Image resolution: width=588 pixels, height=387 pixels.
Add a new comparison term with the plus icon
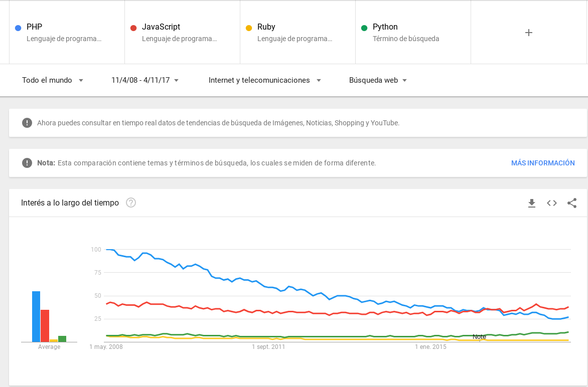click(x=528, y=32)
